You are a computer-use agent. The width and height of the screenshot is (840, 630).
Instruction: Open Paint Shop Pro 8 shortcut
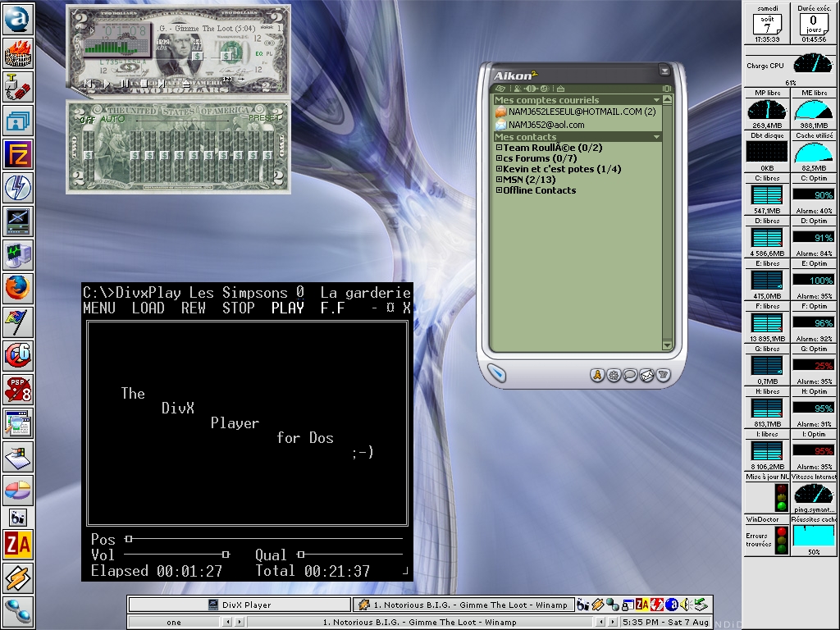point(18,390)
